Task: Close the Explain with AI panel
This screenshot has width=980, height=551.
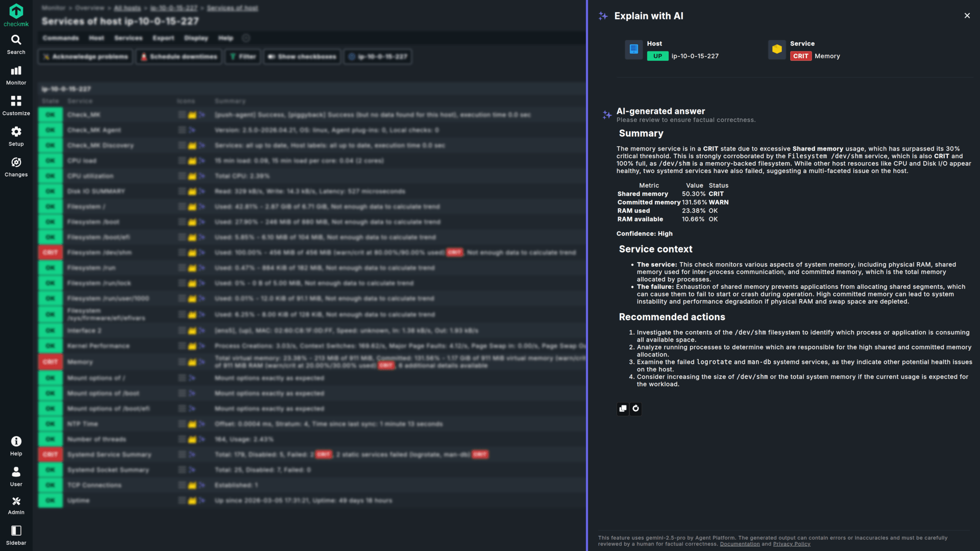Action: tap(967, 16)
